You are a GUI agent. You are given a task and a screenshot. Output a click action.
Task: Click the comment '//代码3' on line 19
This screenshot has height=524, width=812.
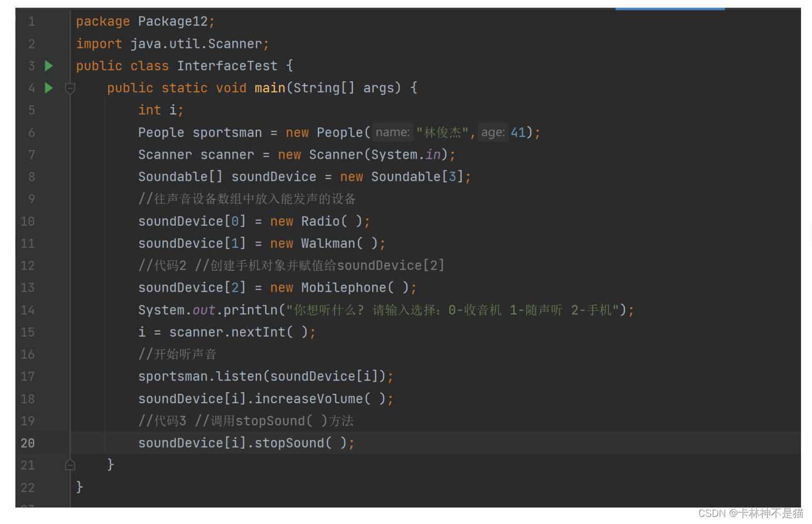[163, 421]
